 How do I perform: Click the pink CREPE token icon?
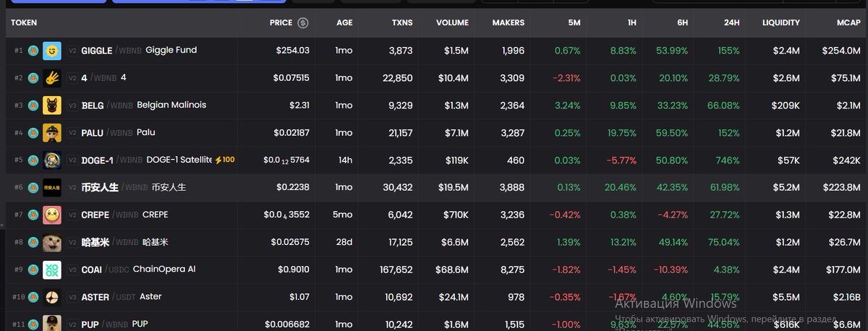point(52,215)
